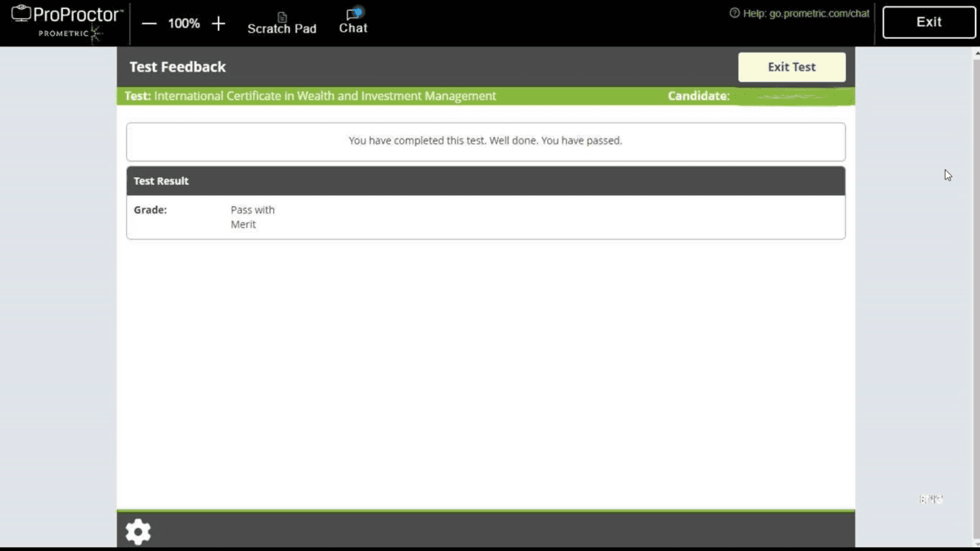This screenshot has height=551, width=980.
Task: Open the Scratch Pad document icon
Action: tap(282, 16)
